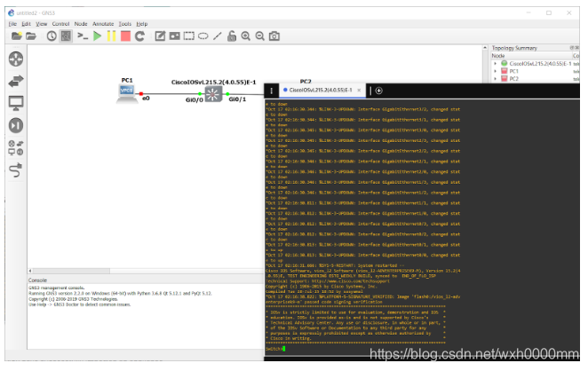
Task: Select the Draw a line tool
Action: 218,36
